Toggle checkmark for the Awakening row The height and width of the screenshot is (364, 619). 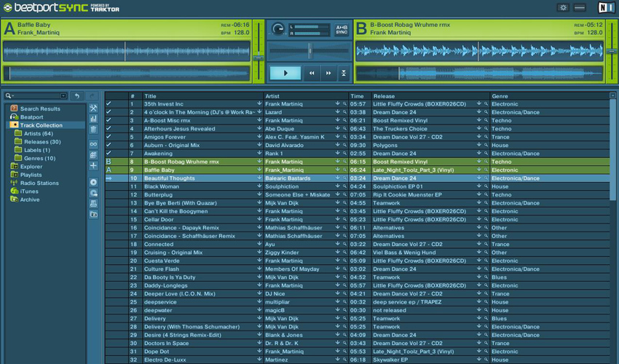[x=109, y=154]
